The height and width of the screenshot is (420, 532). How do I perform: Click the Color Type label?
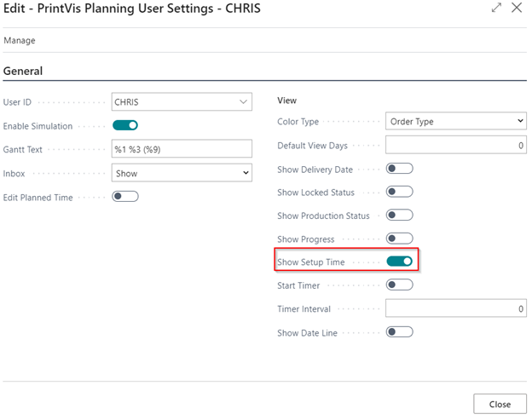[x=298, y=121]
